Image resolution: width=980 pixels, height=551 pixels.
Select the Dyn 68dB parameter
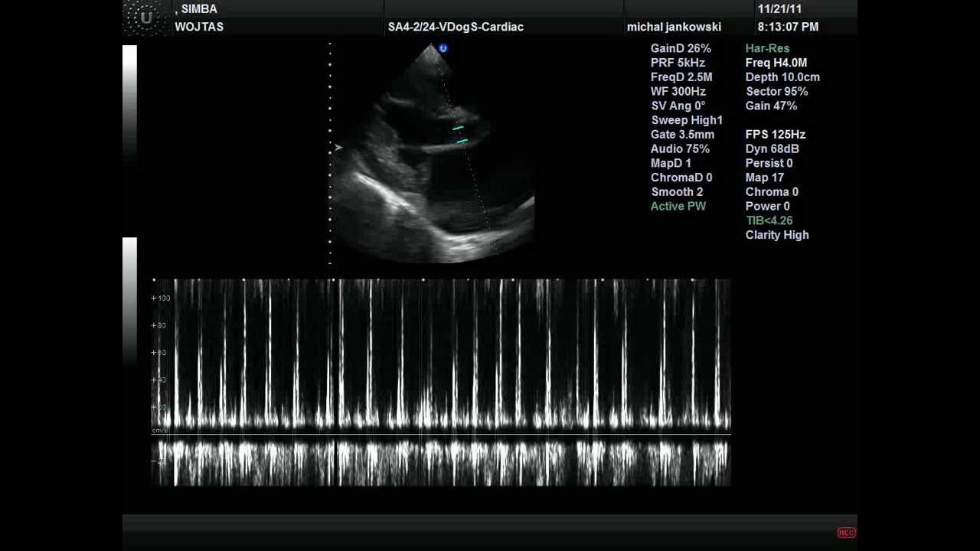pyautogui.click(x=773, y=149)
